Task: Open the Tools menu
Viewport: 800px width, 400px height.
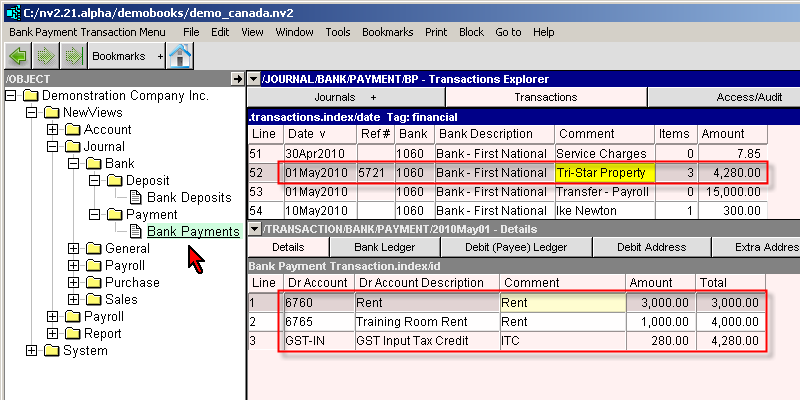Action: [x=338, y=32]
